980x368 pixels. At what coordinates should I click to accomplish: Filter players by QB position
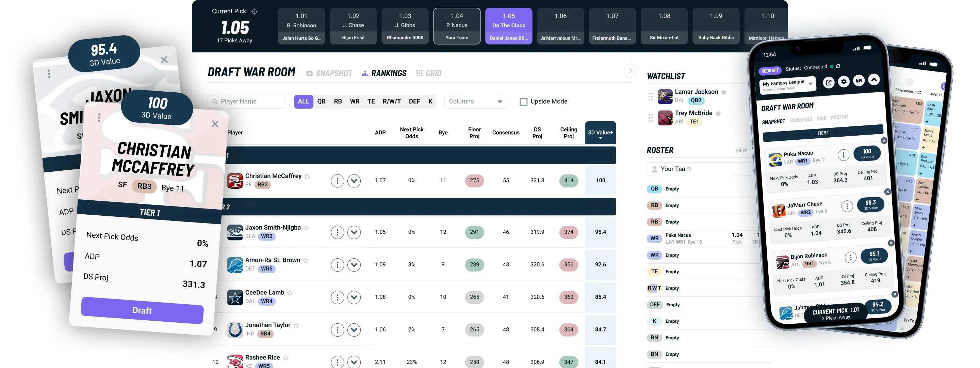(322, 101)
